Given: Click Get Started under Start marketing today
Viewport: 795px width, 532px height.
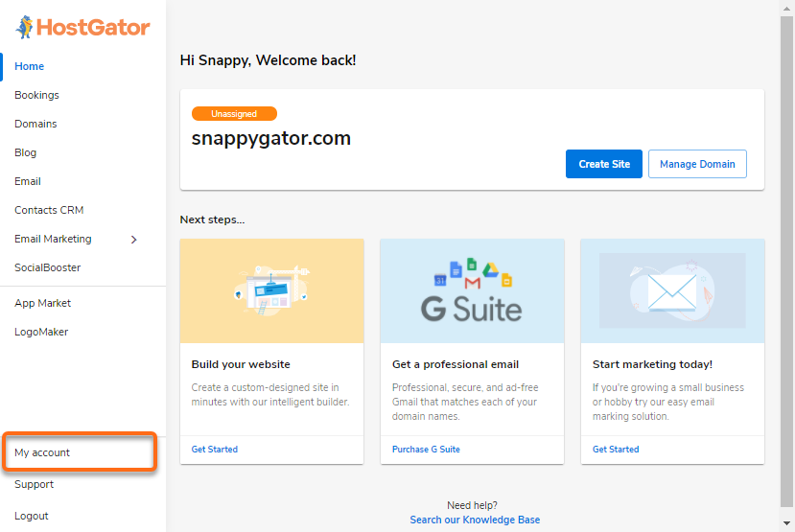Looking at the screenshot, I should click(x=616, y=450).
